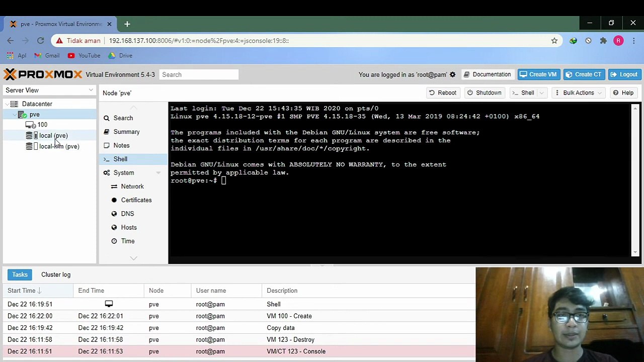Click the Proxmox logo
The height and width of the screenshot is (362, 644).
[x=43, y=74]
